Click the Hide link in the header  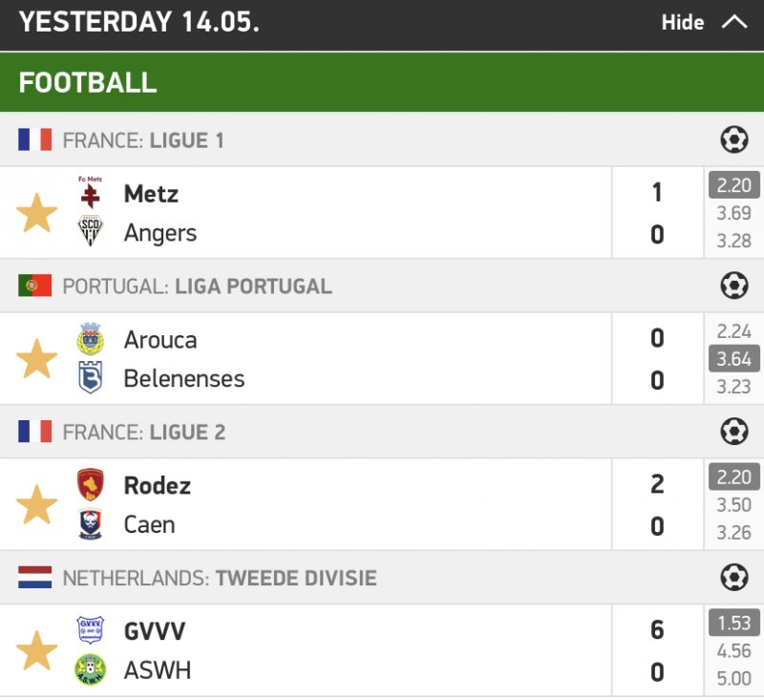[683, 22]
